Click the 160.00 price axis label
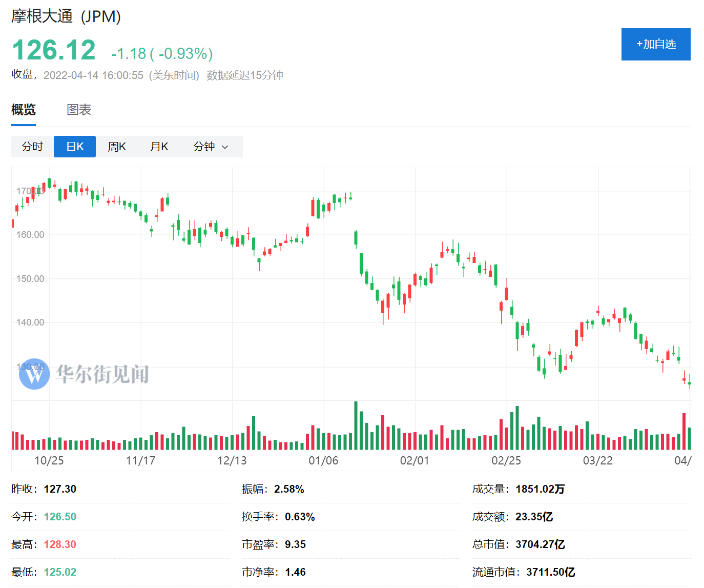The image size is (704, 588). pyautogui.click(x=30, y=235)
